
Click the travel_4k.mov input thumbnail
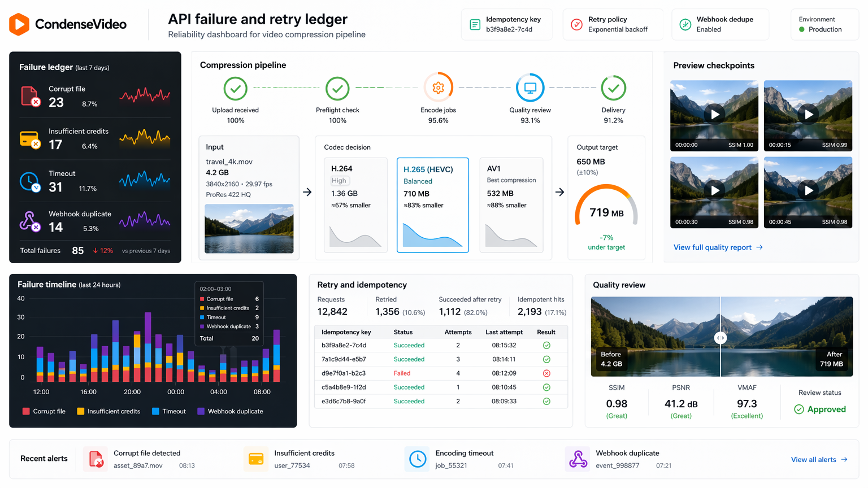click(x=249, y=229)
